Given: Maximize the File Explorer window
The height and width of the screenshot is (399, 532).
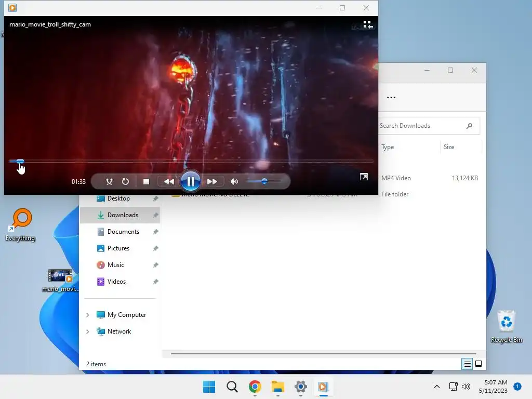Looking at the screenshot, I should pyautogui.click(x=450, y=70).
